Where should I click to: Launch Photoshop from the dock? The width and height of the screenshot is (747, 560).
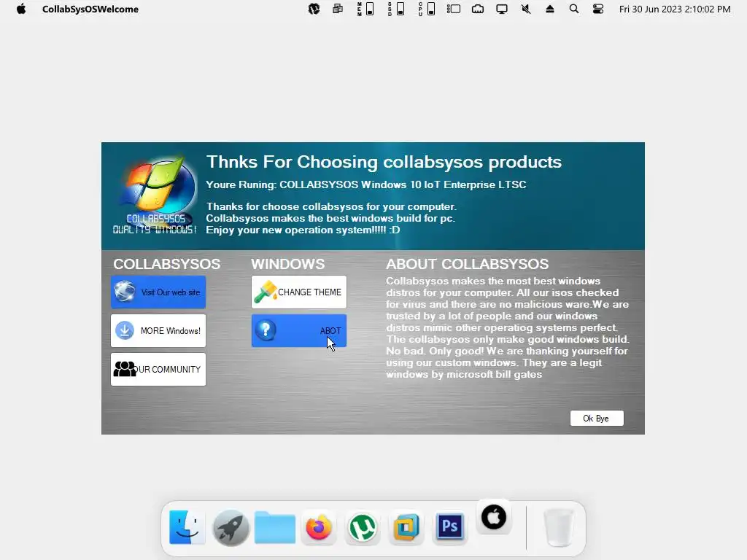[x=449, y=526]
